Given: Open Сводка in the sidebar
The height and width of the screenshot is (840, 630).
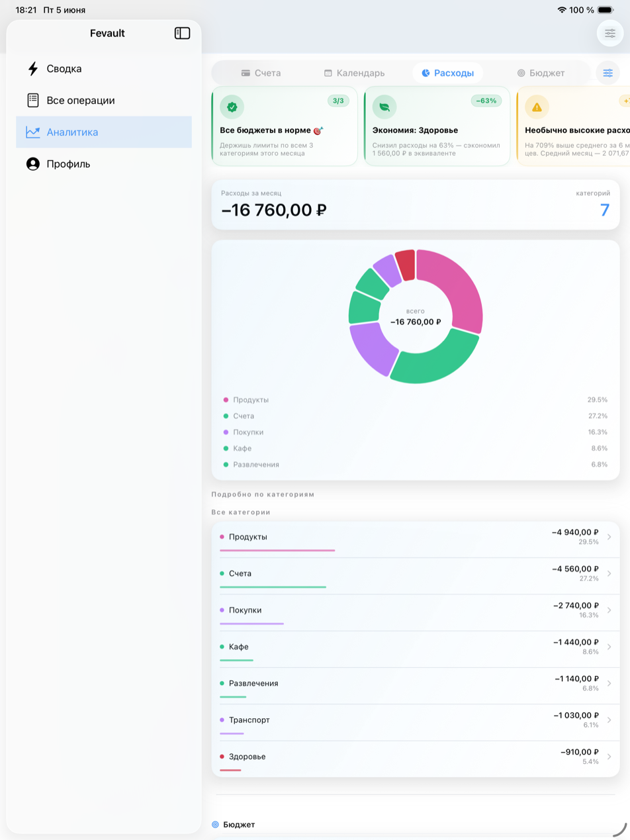Looking at the screenshot, I should click(104, 69).
